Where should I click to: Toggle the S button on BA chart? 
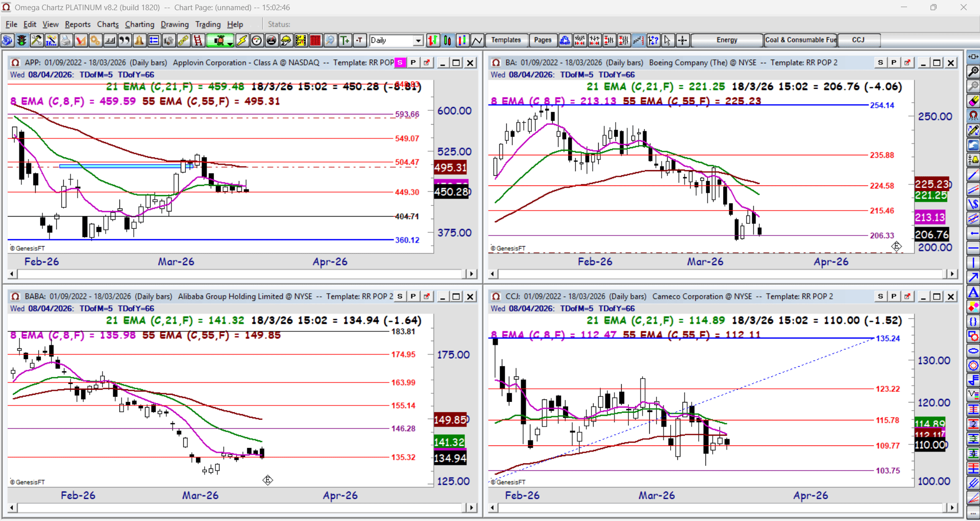[x=880, y=62]
